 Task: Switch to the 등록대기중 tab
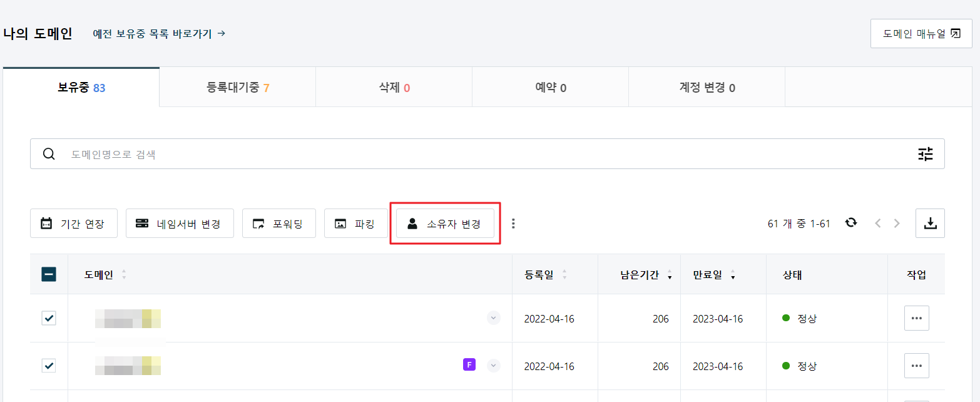click(x=238, y=88)
